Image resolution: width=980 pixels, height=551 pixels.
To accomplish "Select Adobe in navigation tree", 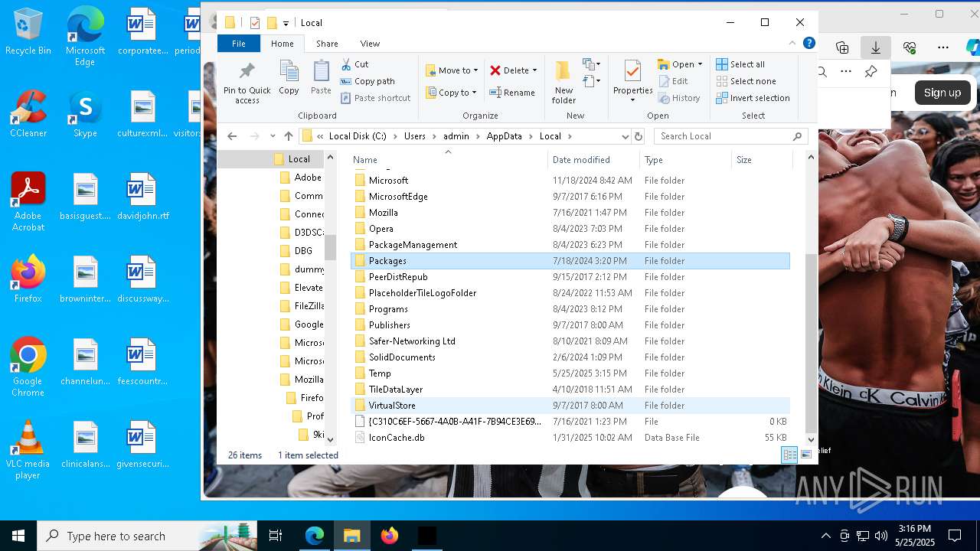I will coord(300,178).
